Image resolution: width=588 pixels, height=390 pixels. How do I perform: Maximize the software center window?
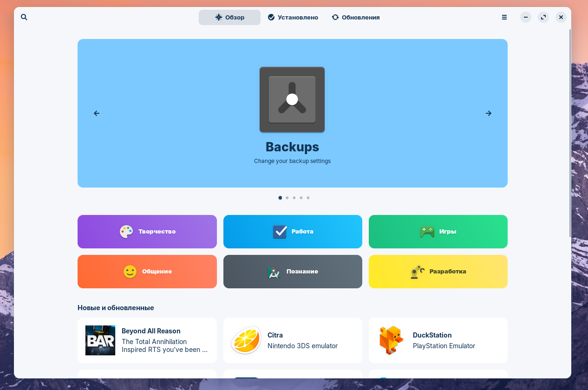(x=543, y=17)
